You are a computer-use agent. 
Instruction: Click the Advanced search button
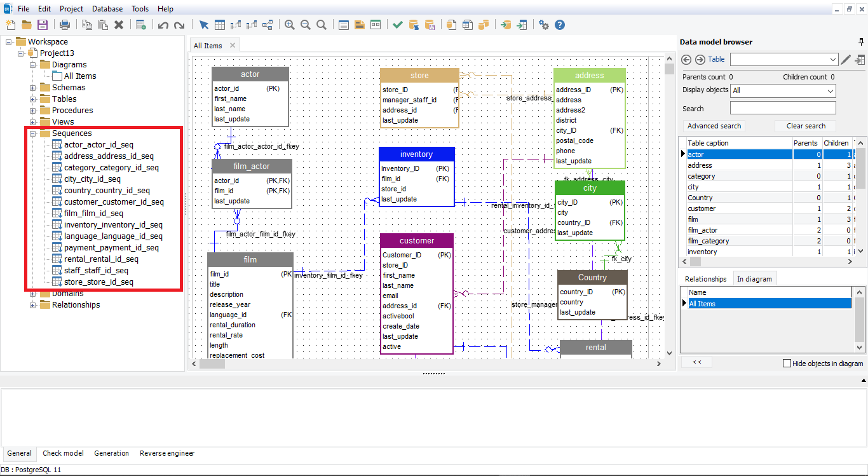(x=713, y=126)
